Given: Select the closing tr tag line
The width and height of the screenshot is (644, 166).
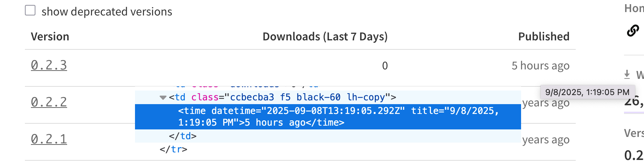Looking at the screenshot, I should pyautogui.click(x=173, y=149).
